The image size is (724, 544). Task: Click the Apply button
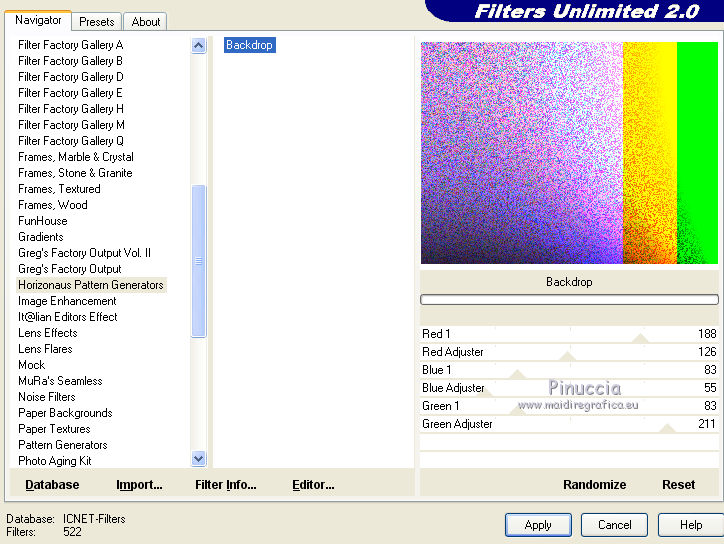click(538, 525)
